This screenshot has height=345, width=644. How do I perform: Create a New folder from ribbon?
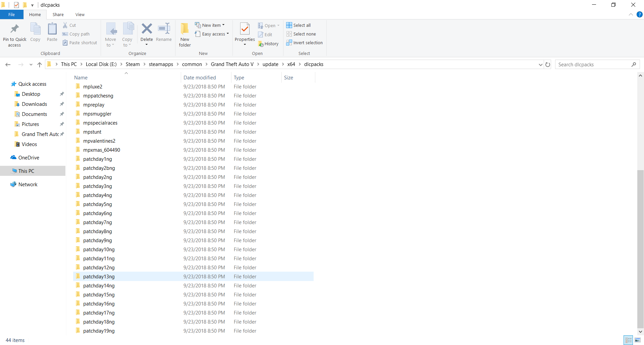tap(184, 34)
